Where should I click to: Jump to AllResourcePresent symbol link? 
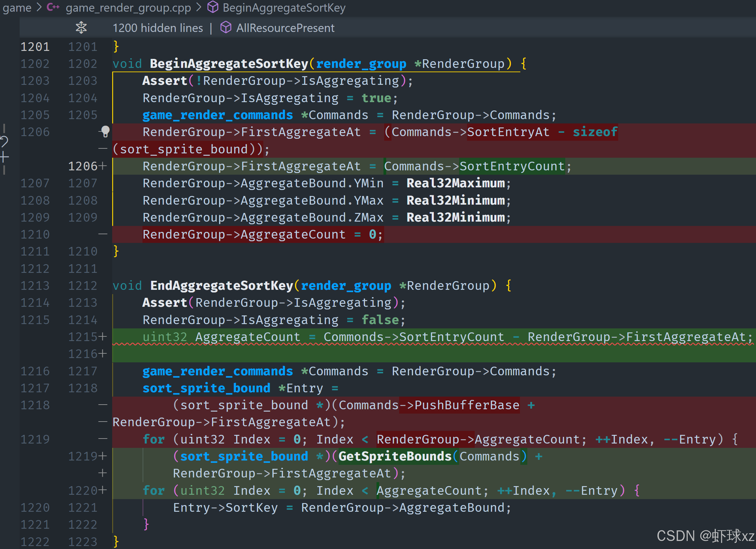tap(285, 28)
